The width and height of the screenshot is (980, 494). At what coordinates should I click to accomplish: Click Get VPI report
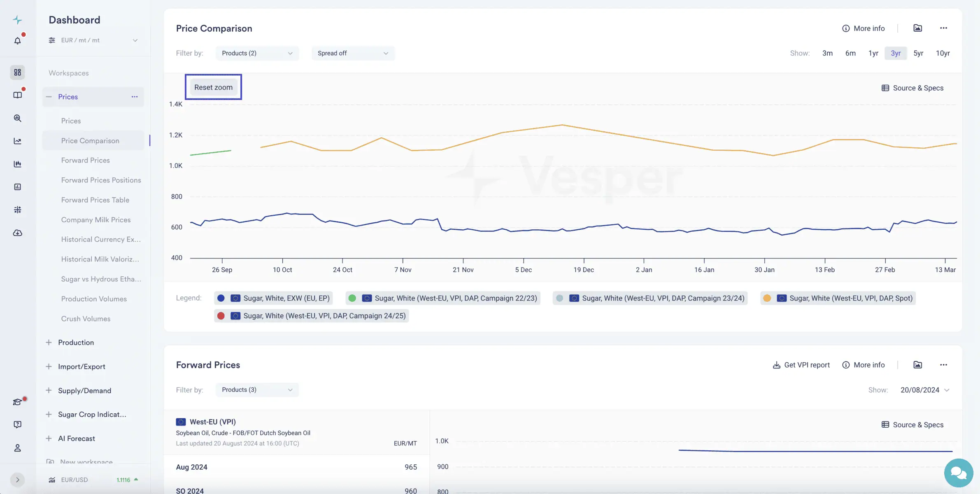[x=801, y=365]
